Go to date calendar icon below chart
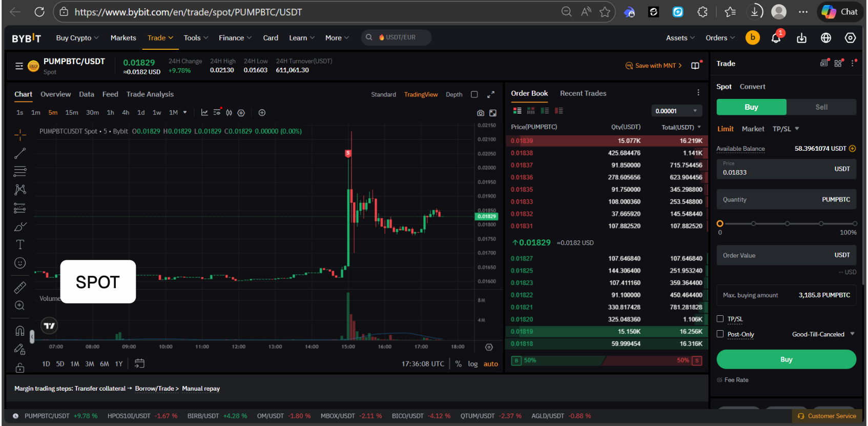868x426 pixels. 139,363
